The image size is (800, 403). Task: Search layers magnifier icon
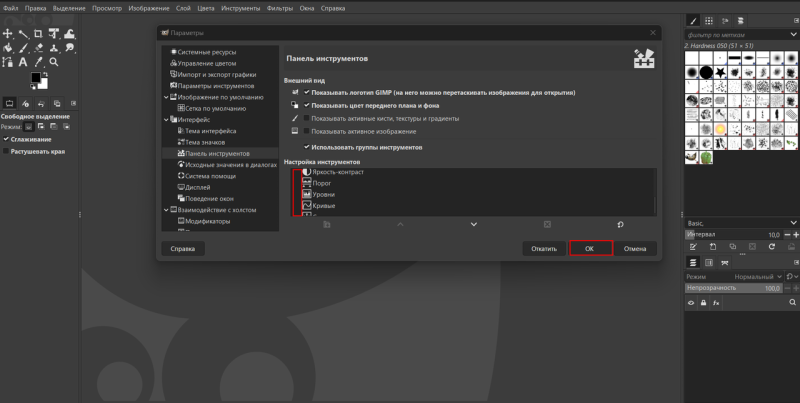pyautogui.click(x=792, y=303)
